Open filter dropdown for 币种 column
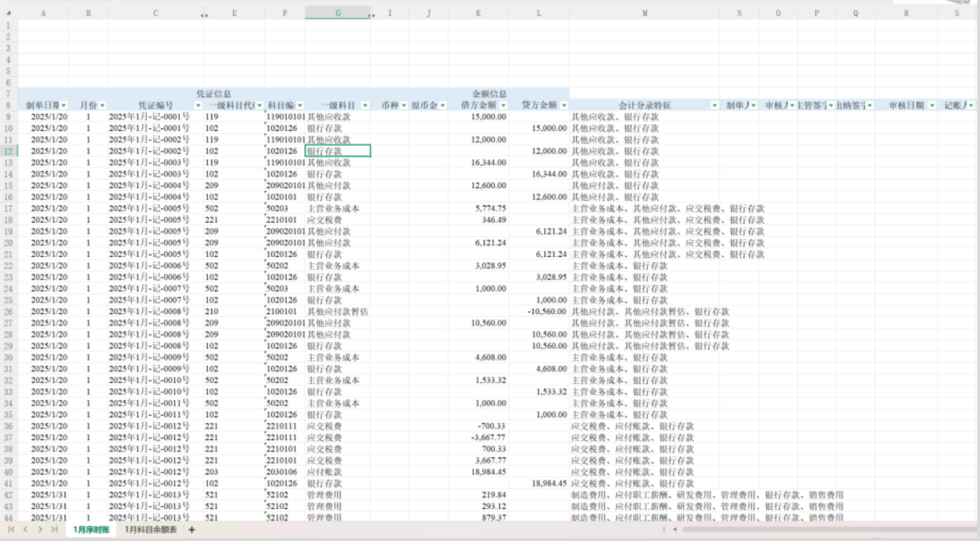Image resolution: width=980 pixels, height=541 pixels. [404, 106]
